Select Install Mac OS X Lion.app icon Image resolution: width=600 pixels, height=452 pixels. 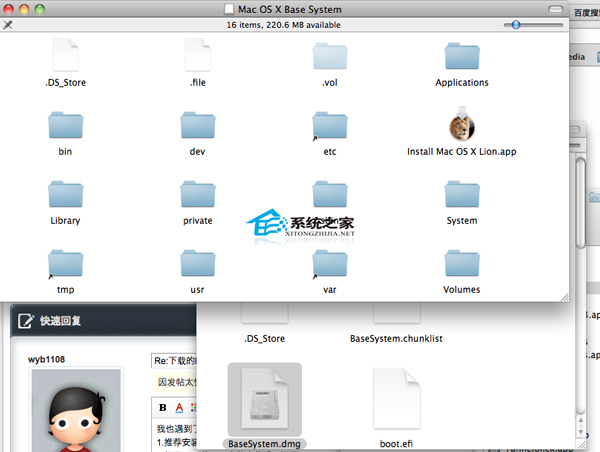pyautogui.click(x=462, y=124)
